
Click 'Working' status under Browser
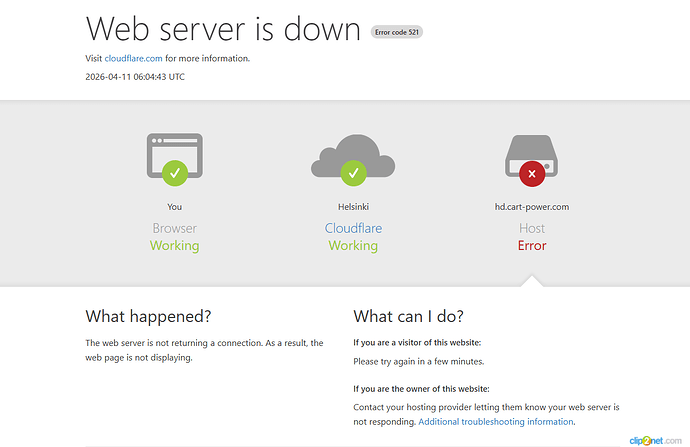click(175, 245)
